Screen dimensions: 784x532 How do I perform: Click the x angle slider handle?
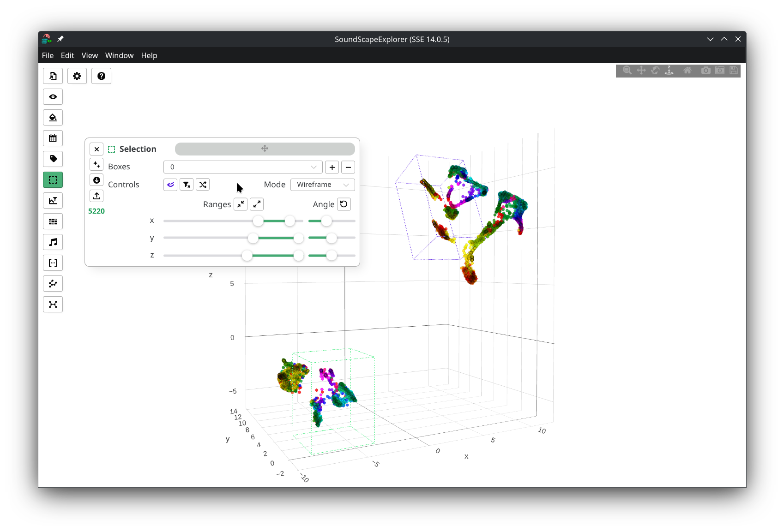point(326,221)
